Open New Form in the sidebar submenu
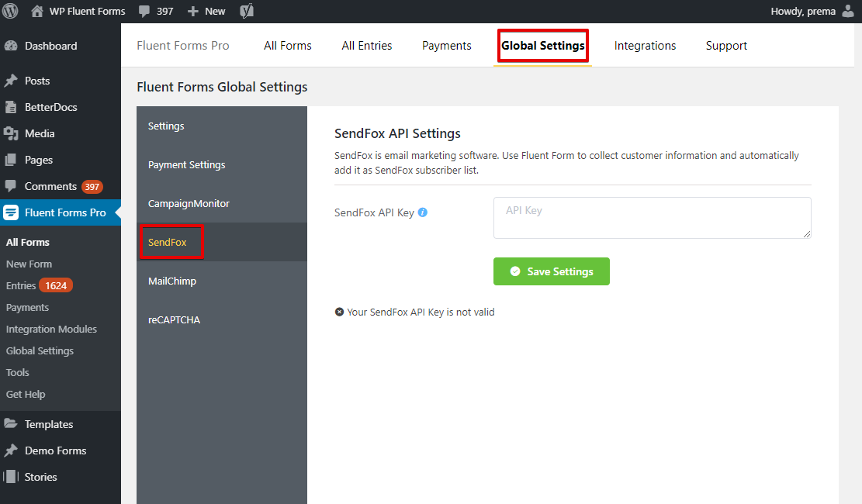 tap(29, 264)
